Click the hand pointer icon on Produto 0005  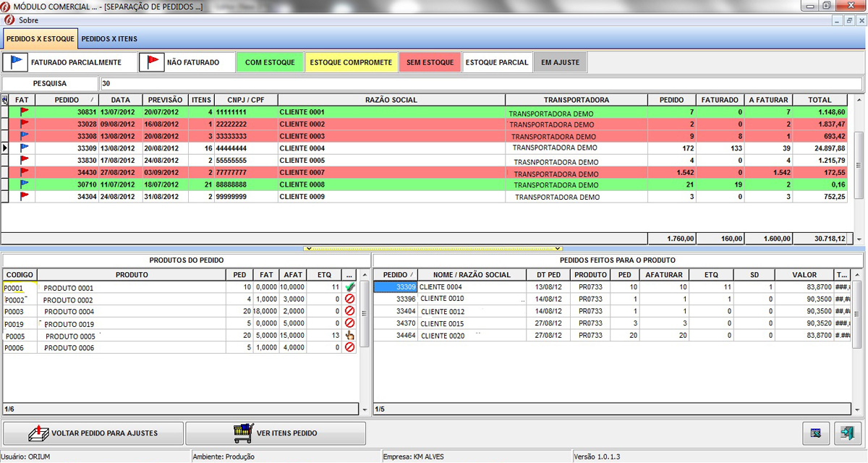coord(350,335)
